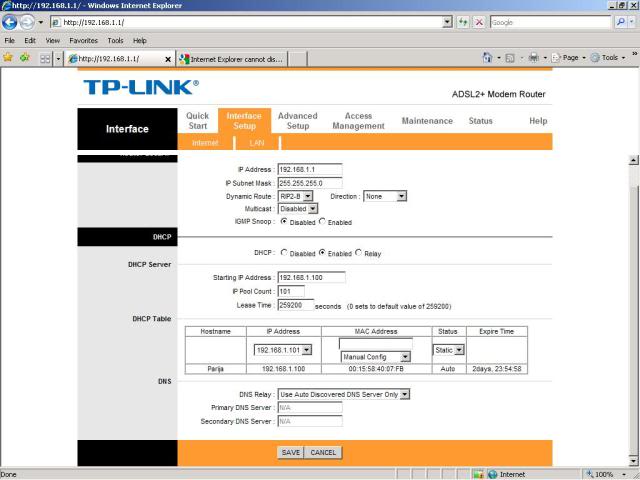Click the Home icon in toolbar

(487, 58)
